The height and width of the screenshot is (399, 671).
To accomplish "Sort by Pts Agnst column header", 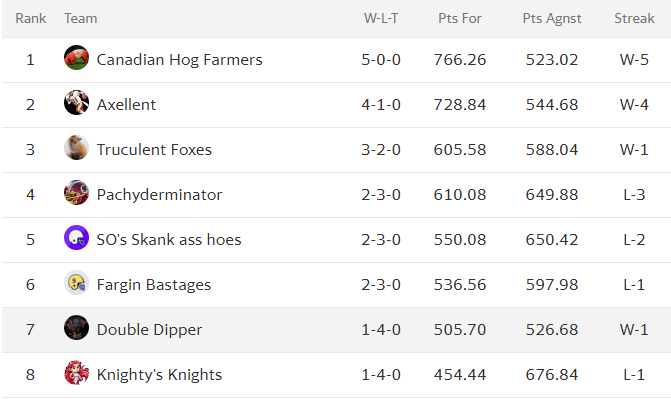I will pos(552,18).
